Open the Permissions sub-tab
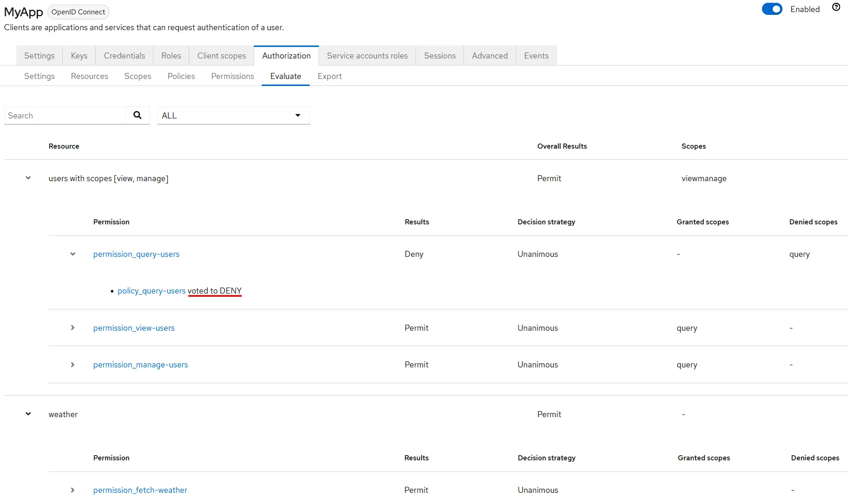The image size is (848, 504). (x=232, y=76)
